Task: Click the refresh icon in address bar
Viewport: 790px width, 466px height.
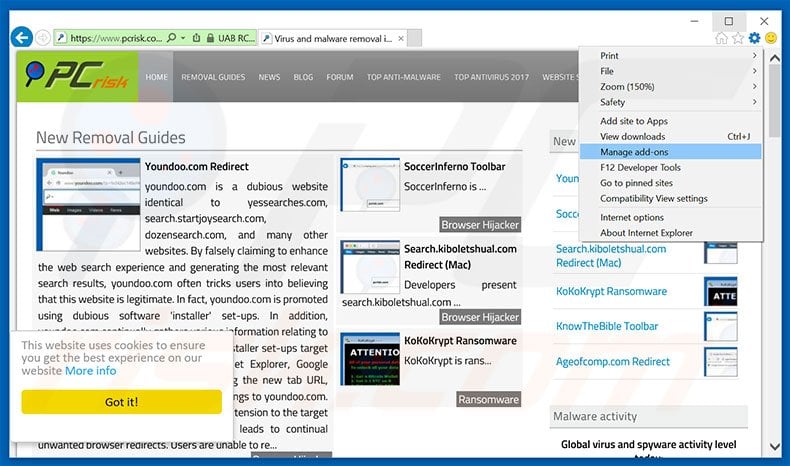Action: click(x=196, y=38)
